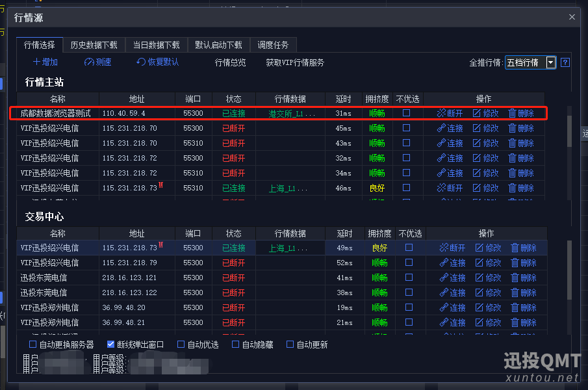Delete the 218.16.123.121 server entry
The width and height of the screenshot is (588, 390).
click(524, 278)
